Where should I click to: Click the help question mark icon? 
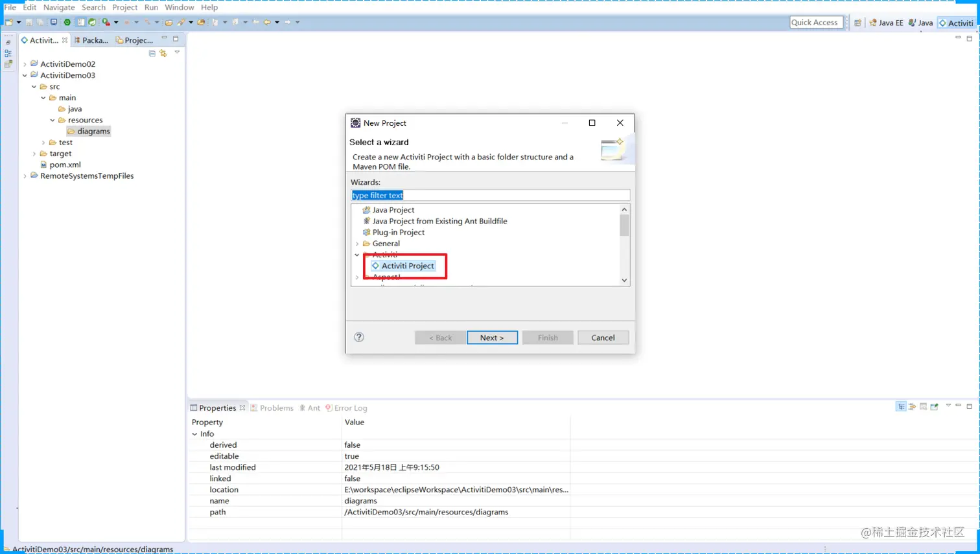[x=359, y=337]
